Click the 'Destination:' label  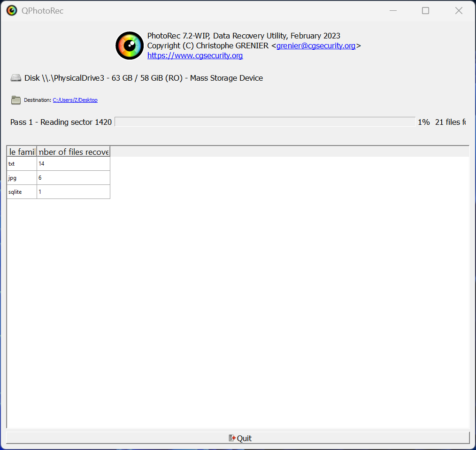pos(38,100)
